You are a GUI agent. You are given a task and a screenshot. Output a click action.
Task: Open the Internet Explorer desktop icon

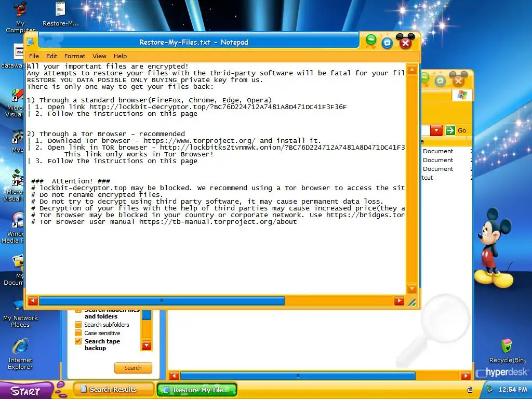click(20, 353)
